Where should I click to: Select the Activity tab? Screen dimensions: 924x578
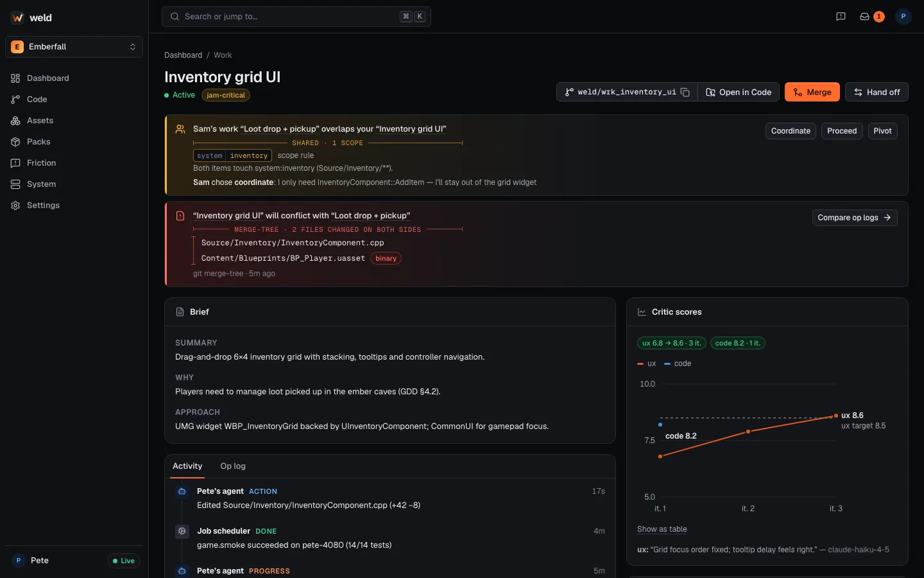coord(187,466)
